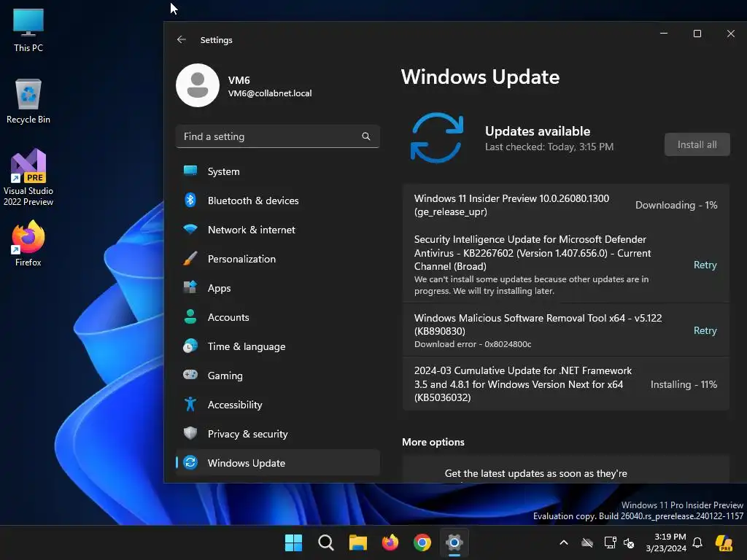This screenshot has height=560, width=747.
Task: Click the Downloading - 1% status
Action: coord(676,205)
